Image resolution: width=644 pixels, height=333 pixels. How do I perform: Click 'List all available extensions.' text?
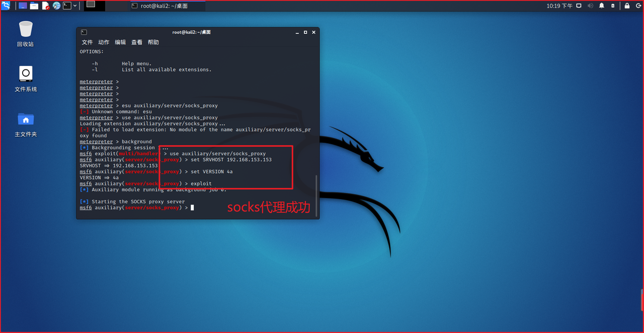tap(167, 70)
